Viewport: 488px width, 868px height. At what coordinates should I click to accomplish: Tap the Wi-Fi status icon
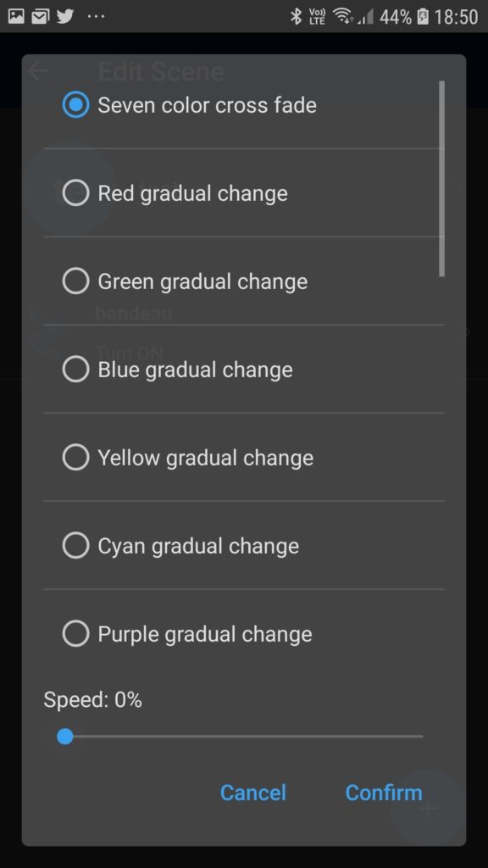click(342, 17)
